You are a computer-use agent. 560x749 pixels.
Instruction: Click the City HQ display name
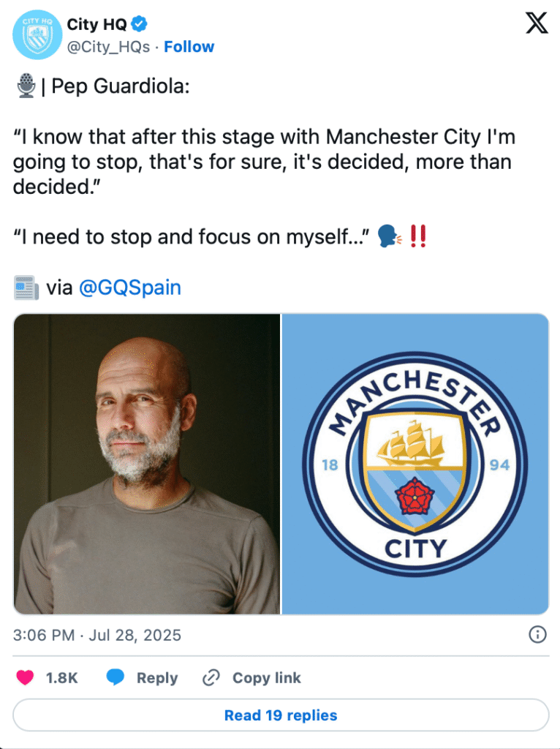[97, 24]
